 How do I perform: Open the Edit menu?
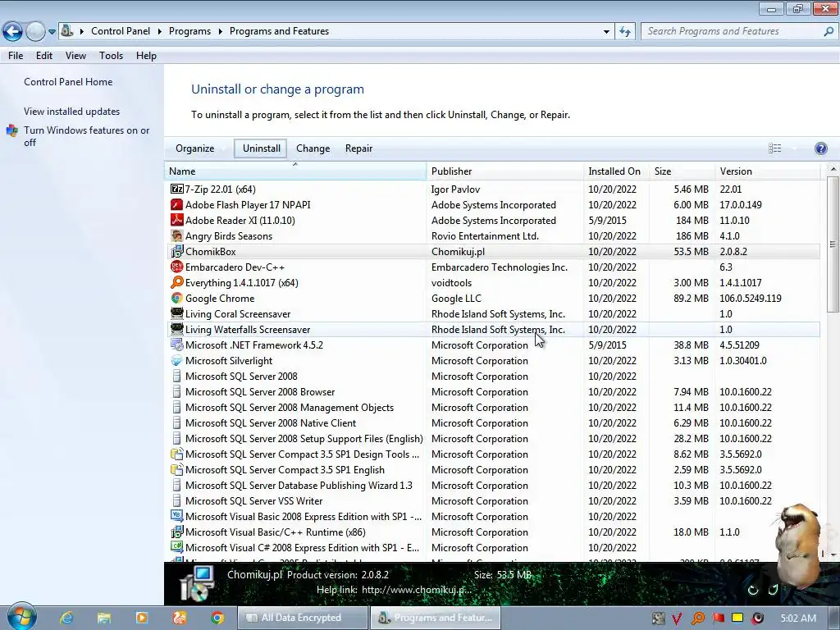pyautogui.click(x=44, y=56)
